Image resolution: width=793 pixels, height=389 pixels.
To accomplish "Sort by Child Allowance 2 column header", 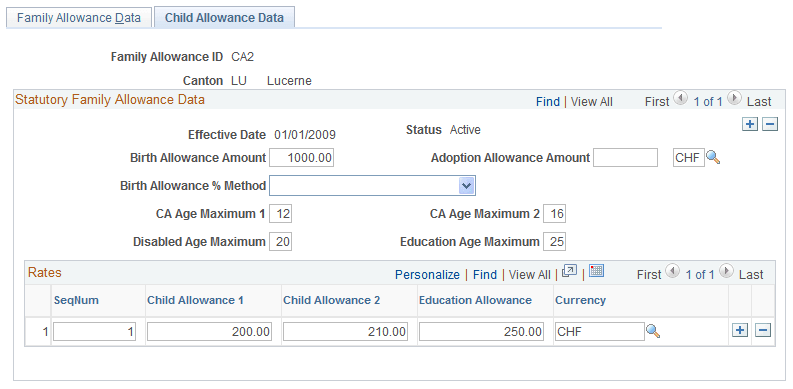I will (x=331, y=300).
